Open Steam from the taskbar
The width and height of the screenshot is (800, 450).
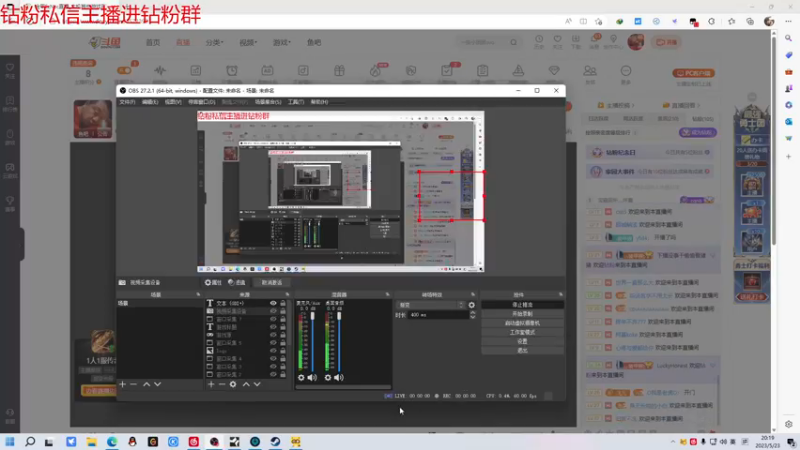(x=275, y=441)
